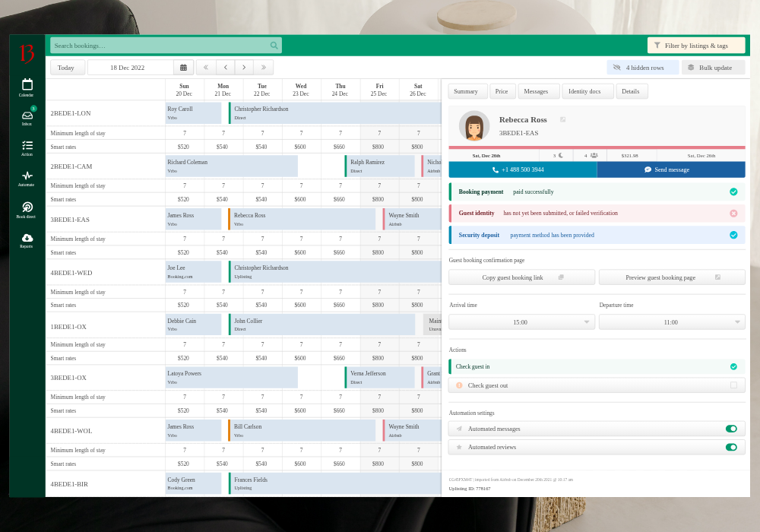The image size is (760, 532).
Task: Click the warning icon next to Check guest out
Action: pos(459,385)
